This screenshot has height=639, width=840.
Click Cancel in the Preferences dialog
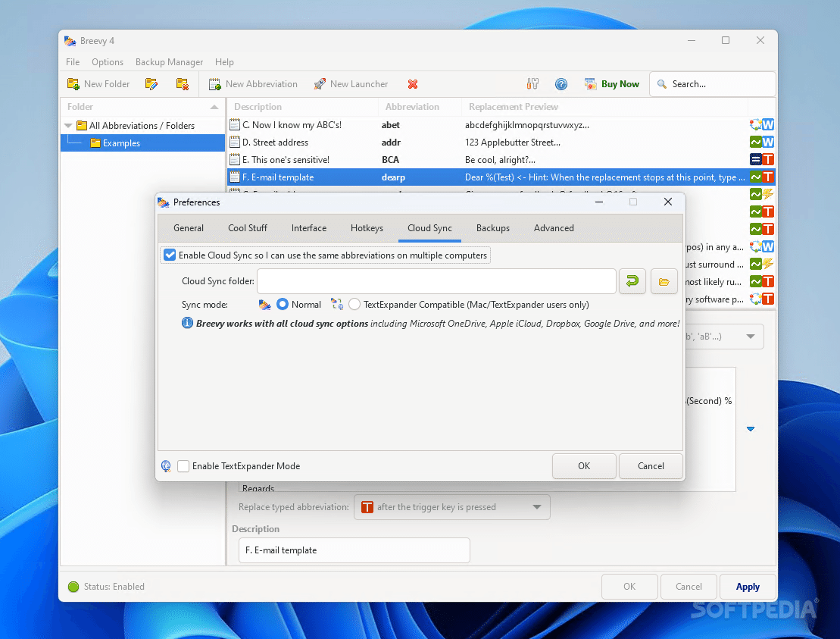coord(651,466)
